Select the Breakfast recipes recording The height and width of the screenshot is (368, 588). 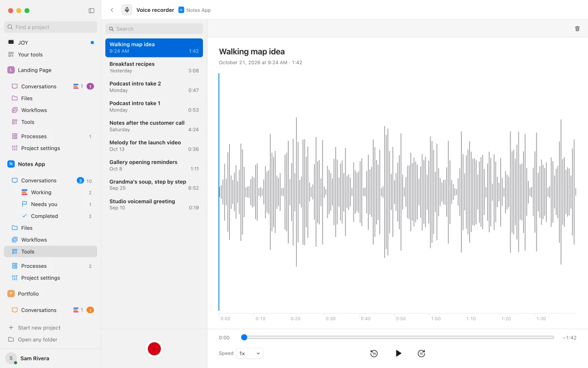tap(154, 67)
